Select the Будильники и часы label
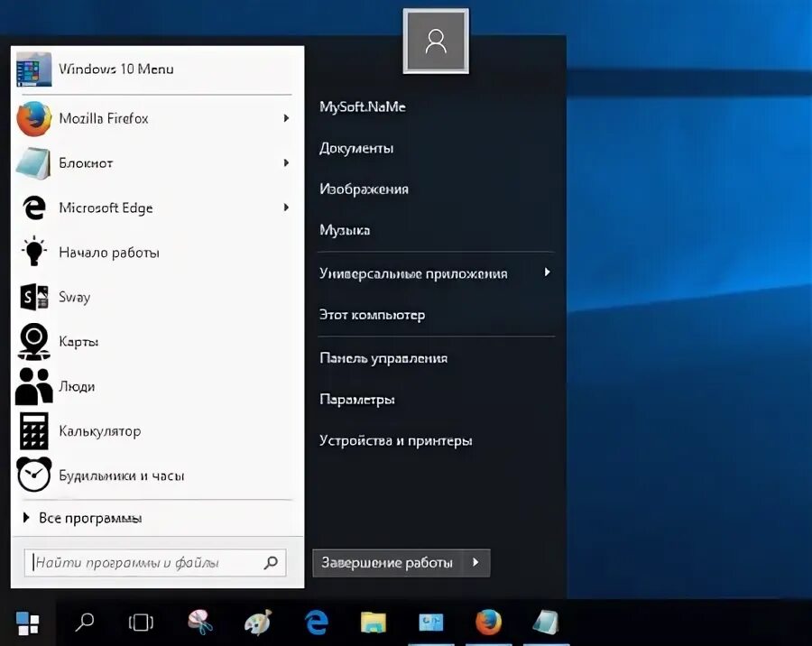This screenshot has height=646, width=812. point(122,475)
